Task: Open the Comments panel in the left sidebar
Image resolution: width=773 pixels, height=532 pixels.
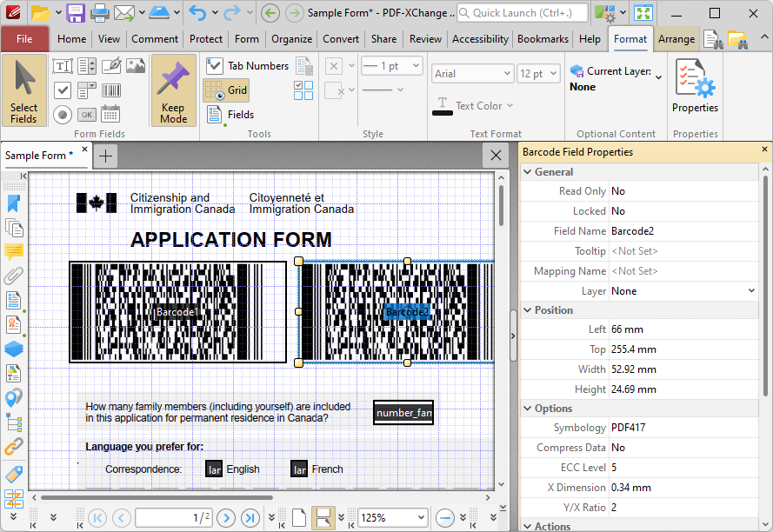Action: pyautogui.click(x=15, y=252)
